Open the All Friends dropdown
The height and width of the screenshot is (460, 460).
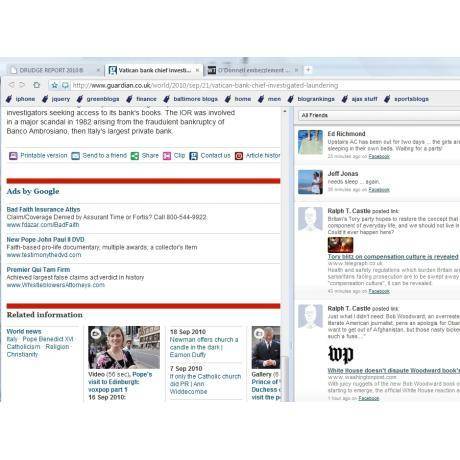click(379, 115)
